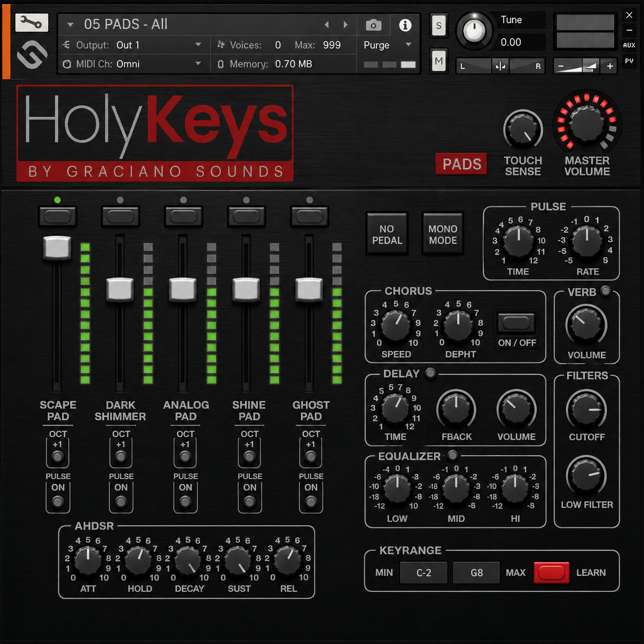Click the AHDSR DECAY knob
The image size is (644, 644).
pyautogui.click(x=188, y=561)
